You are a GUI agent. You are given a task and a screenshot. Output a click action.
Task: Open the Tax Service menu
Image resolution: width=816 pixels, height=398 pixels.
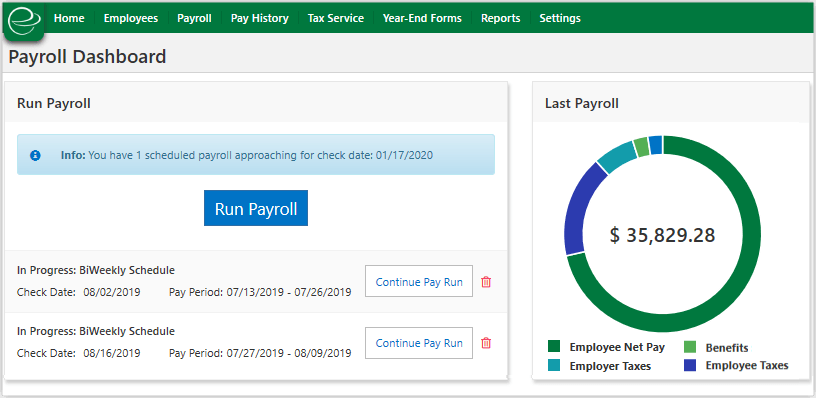336,18
